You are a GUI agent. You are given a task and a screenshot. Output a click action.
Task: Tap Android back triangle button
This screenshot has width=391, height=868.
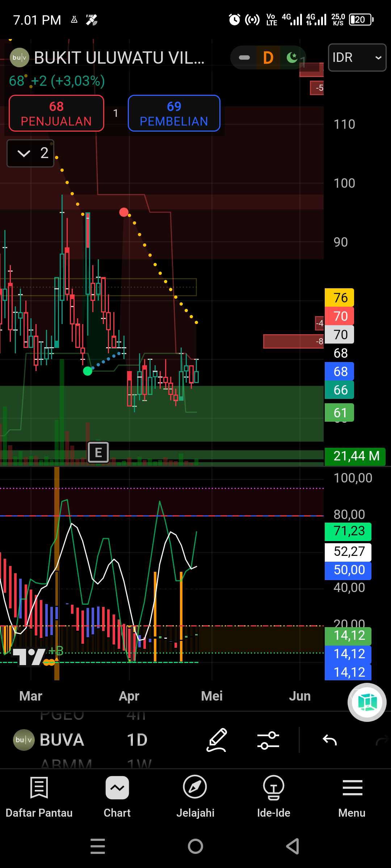293,846
